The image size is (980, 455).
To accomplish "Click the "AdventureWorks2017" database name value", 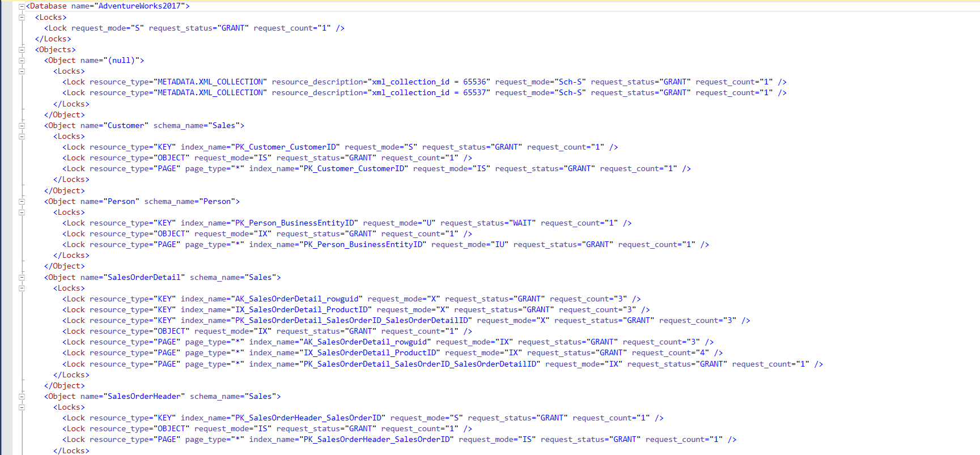I will (139, 6).
